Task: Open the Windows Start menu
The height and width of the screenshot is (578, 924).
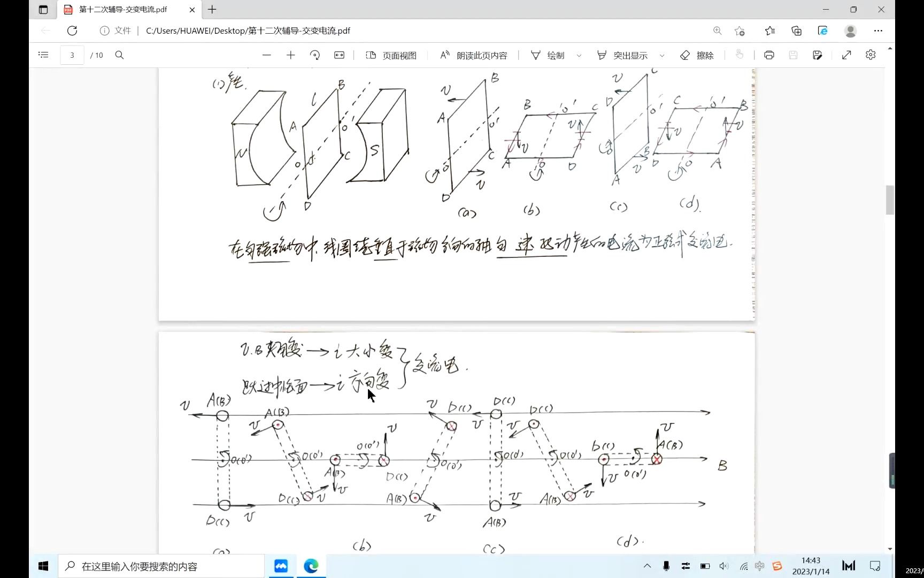Action: coord(44,566)
